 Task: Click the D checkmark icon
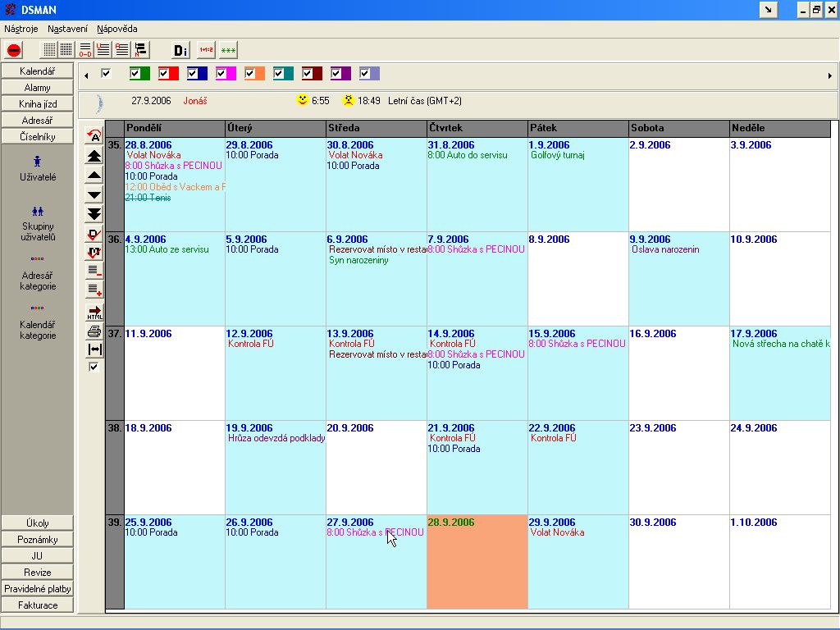click(94, 234)
